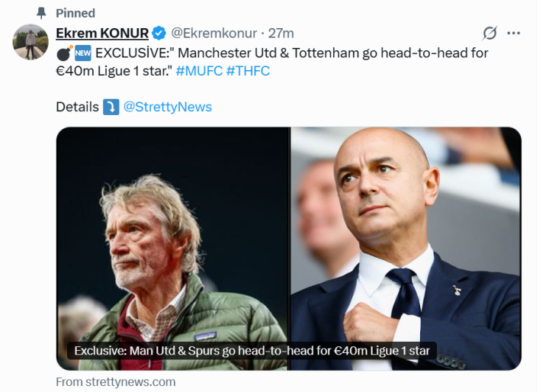Open the Ekrem KONUR display name link
The image size is (549, 392).
coord(102,34)
